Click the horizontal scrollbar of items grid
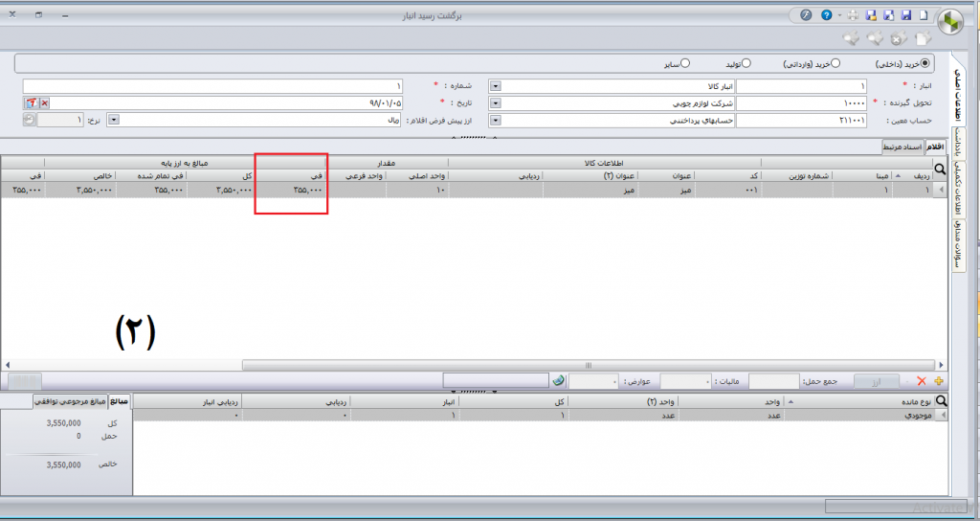The width and height of the screenshot is (980, 521). (589, 365)
